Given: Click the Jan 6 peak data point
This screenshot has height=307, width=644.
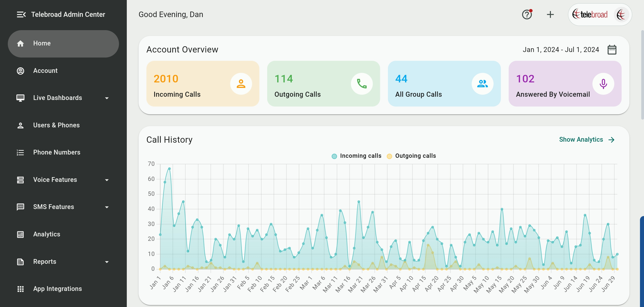Looking at the screenshot, I should [x=169, y=169].
